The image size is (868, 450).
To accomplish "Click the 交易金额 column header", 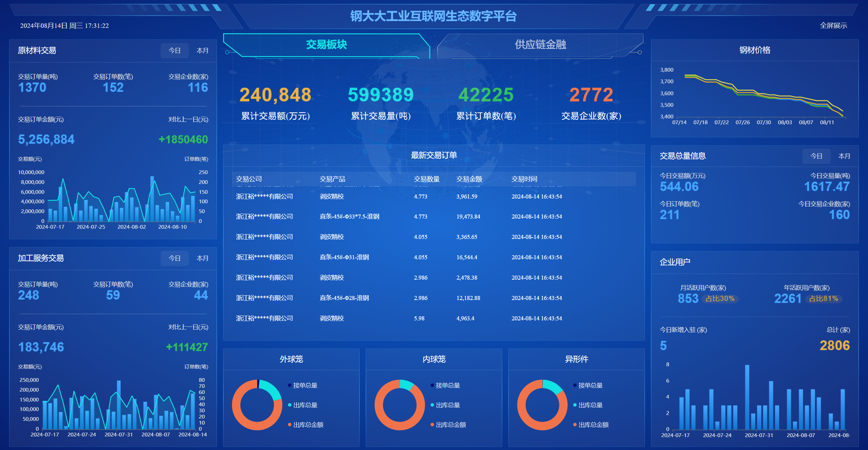I will (x=469, y=179).
